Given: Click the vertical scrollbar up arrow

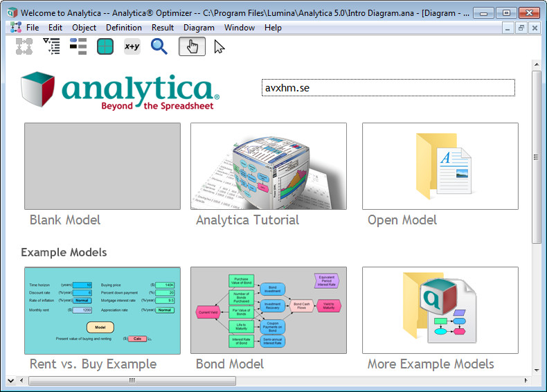Looking at the screenshot, I should [536, 64].
